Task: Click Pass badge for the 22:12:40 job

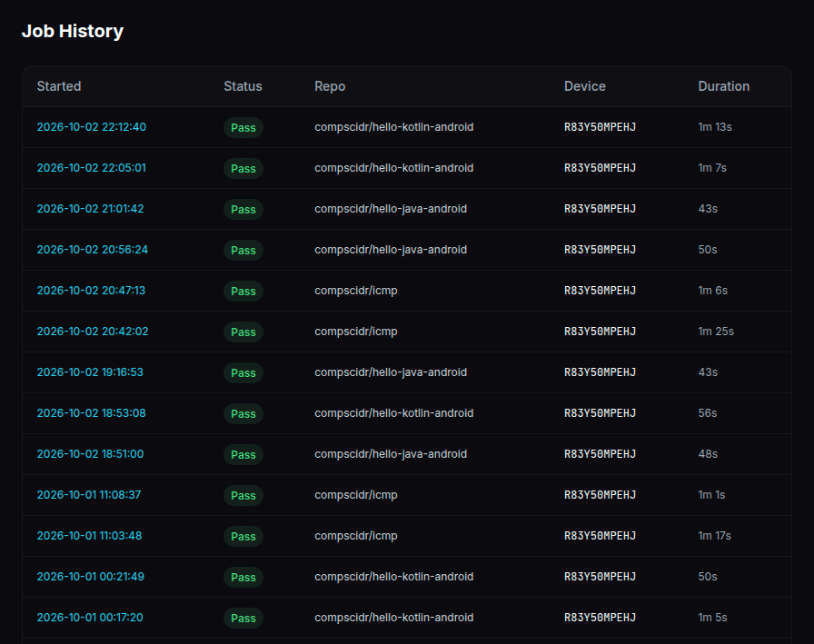Action: click(243, 128)
